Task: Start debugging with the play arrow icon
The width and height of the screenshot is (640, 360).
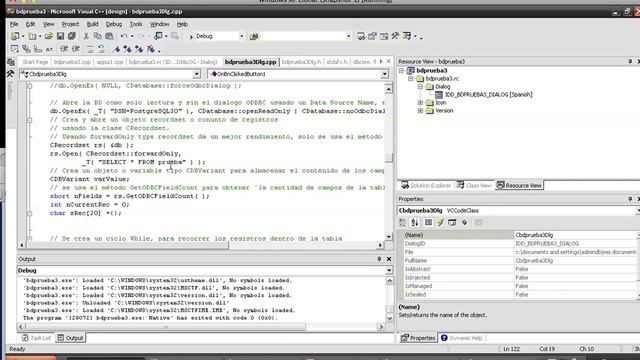Action: [x=191, y=37]
